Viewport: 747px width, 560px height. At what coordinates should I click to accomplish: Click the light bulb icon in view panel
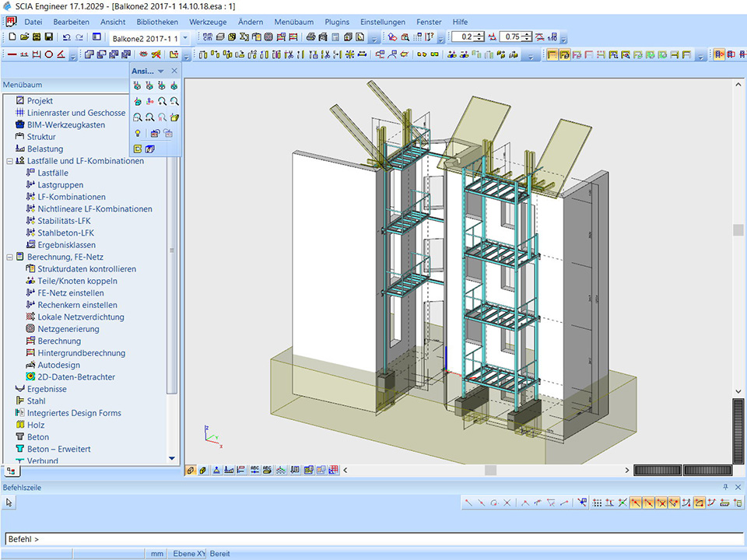pyautogui.click(x=138, y=133)
